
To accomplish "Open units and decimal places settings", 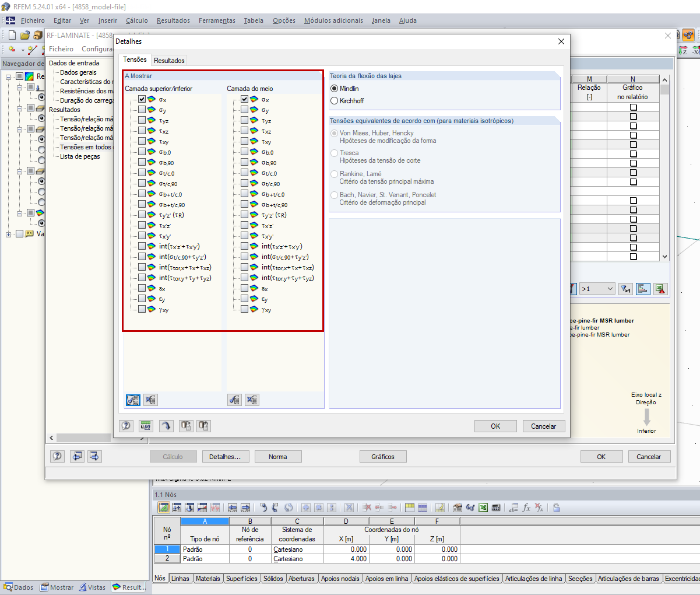I will (x=145, y=426).
